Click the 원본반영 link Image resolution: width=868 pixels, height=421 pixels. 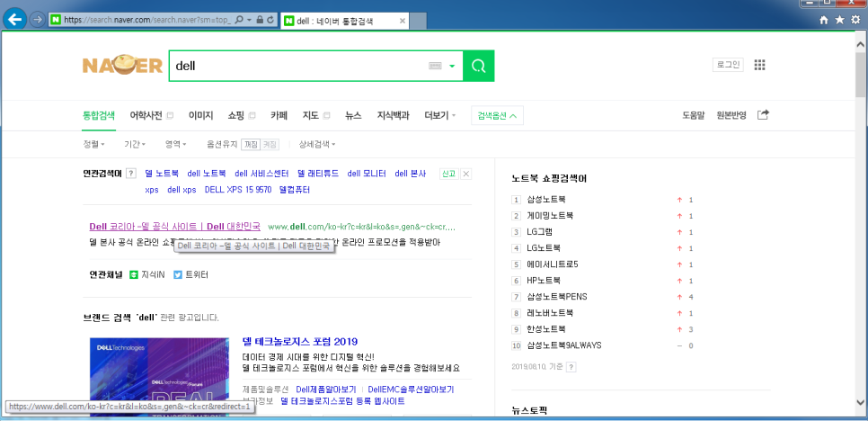(x=731, y=116)
